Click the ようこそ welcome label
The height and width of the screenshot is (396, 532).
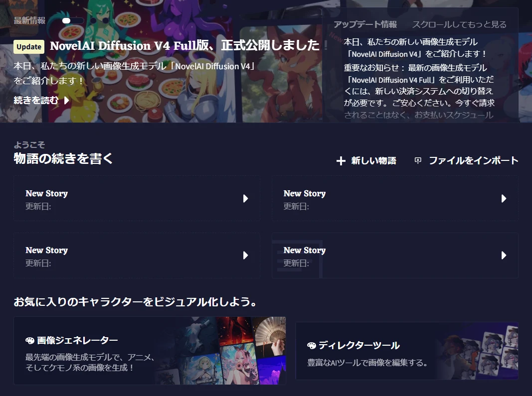tap(29, 145)
